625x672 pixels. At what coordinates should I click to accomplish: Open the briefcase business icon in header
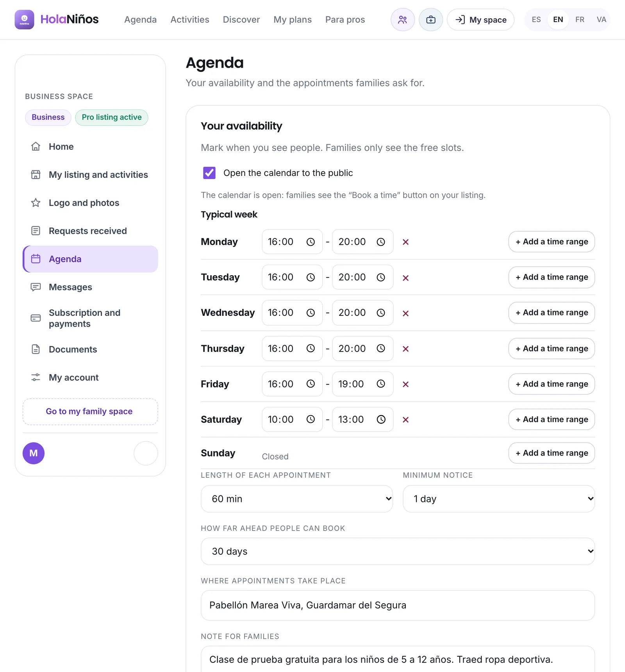coord(430,20)
